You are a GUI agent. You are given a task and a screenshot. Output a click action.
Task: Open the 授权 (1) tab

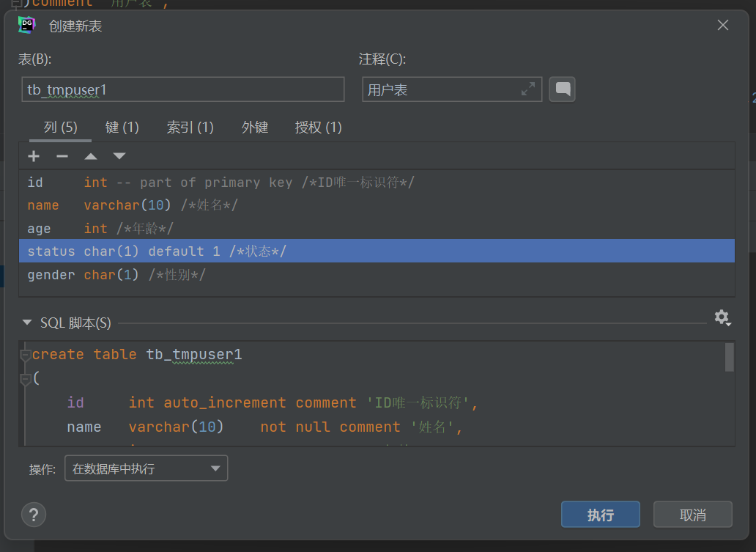pyautogui.click(x=318, y=128)
